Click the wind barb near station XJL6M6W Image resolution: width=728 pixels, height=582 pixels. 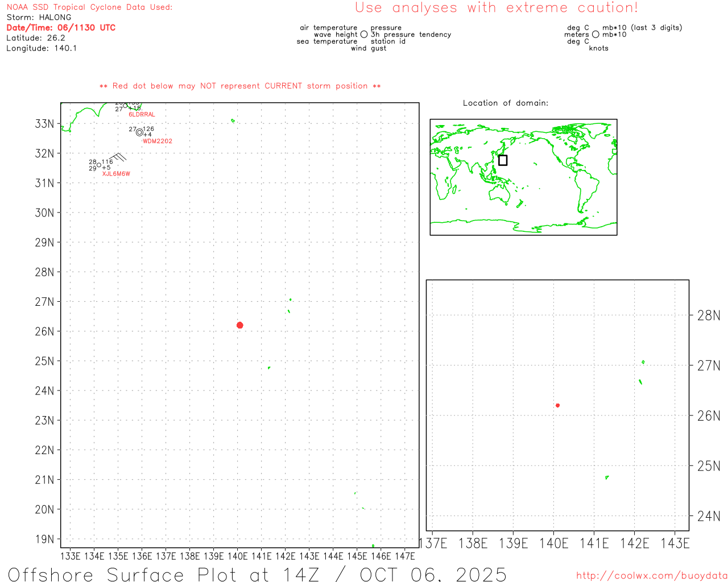pos(118,157)
